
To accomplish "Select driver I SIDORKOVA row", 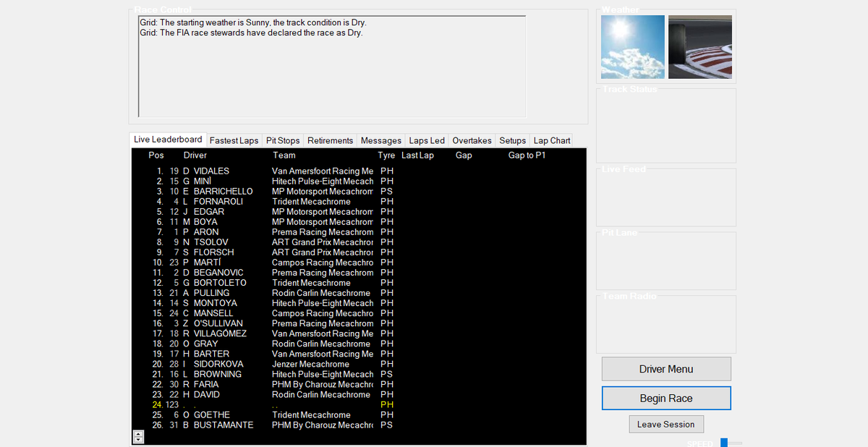I will pos(359,363).
